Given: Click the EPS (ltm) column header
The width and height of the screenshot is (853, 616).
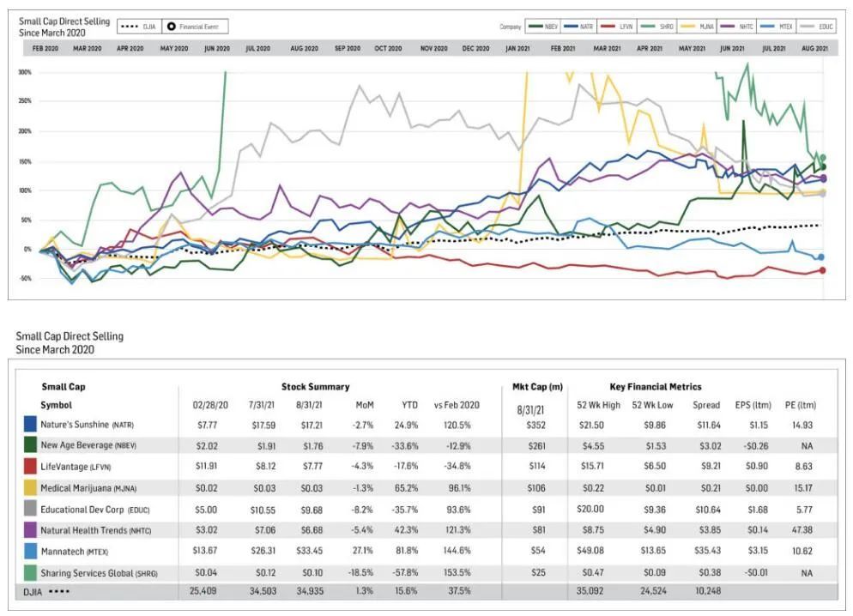Looking at the screenshot, I should click(x=753, y=405).
